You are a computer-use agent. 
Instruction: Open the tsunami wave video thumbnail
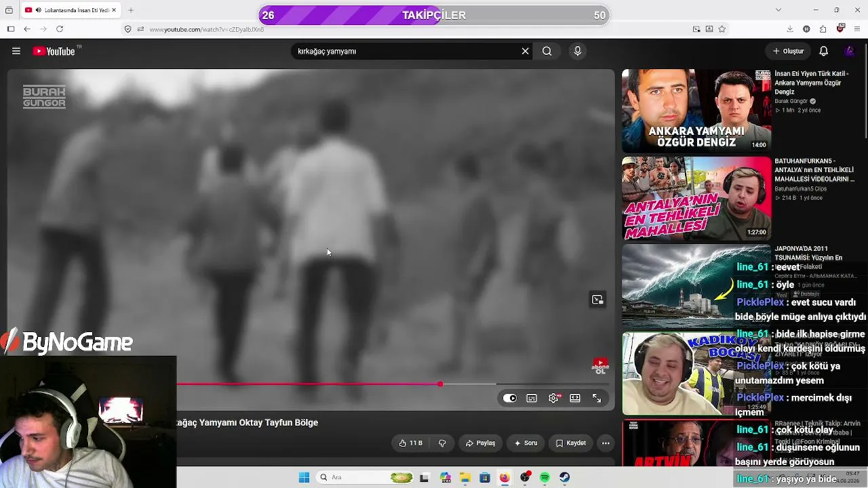point(696,286)
